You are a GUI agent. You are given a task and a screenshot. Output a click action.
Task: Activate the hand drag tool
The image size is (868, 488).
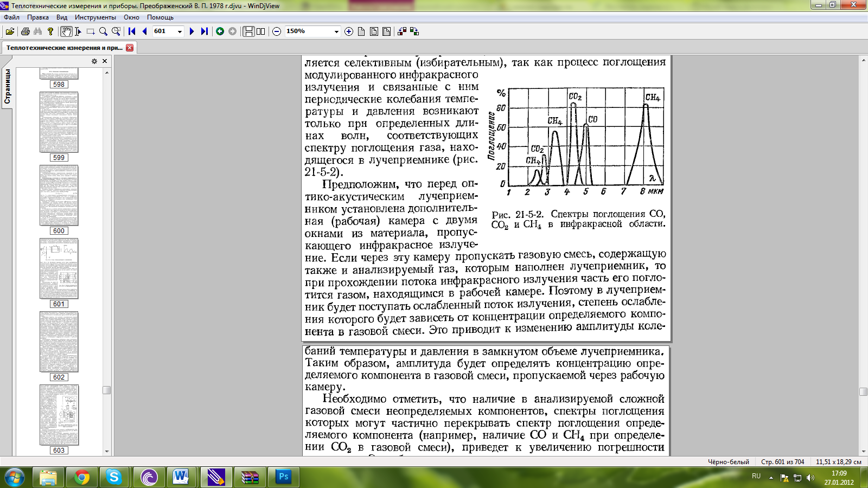tap(66, 31)
